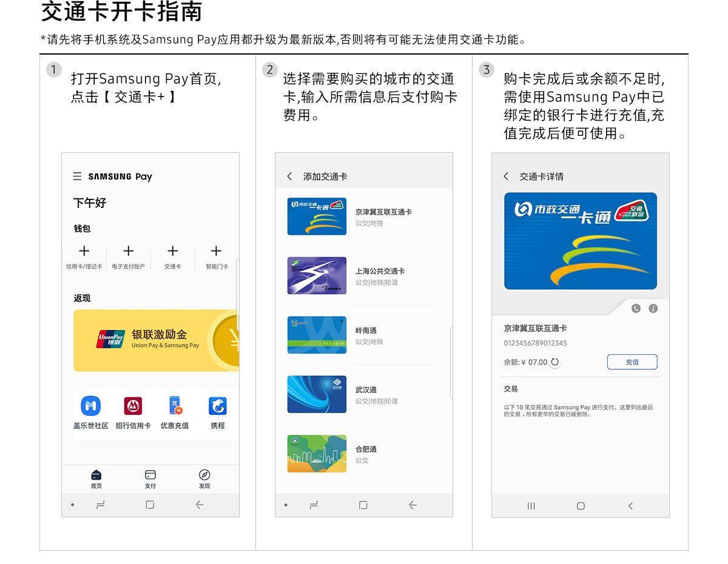Open the 招行信用卡 icon
This screenshot has width=728, height=564.
(x=133, y=406)
